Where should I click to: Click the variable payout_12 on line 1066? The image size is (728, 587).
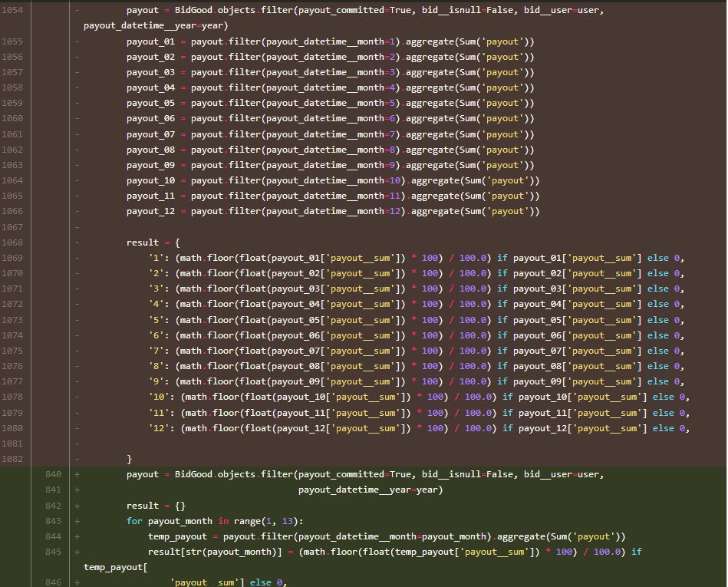151,211
